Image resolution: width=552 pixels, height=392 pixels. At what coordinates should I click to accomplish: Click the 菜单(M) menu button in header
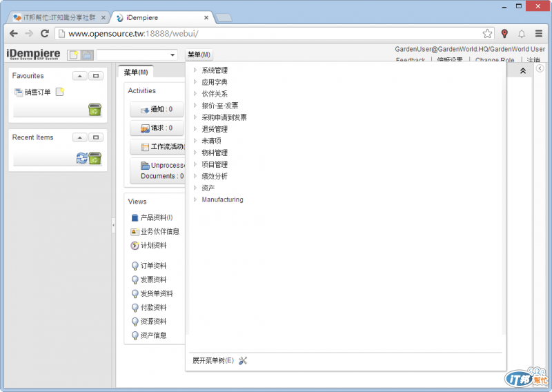click(x=199, y=55)
